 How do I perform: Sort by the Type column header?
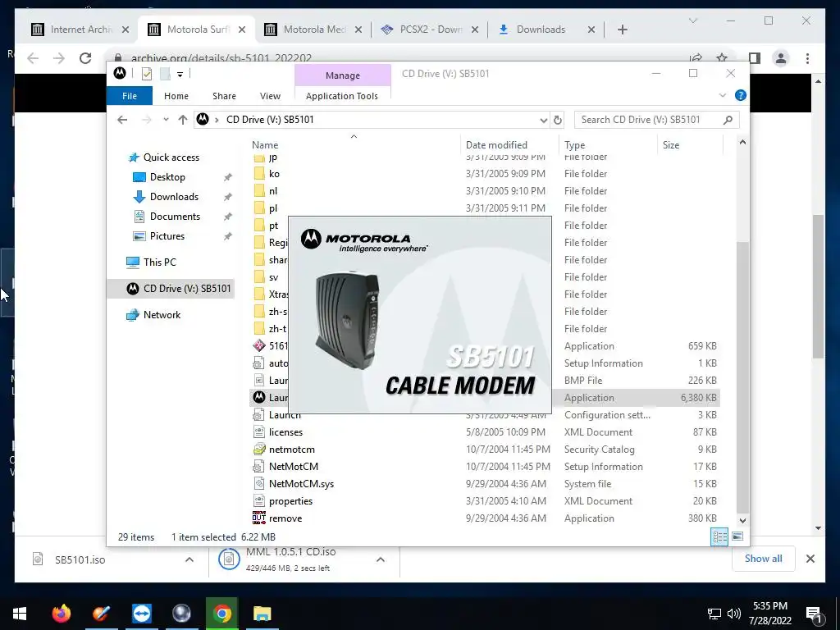(x=574, y=145)
